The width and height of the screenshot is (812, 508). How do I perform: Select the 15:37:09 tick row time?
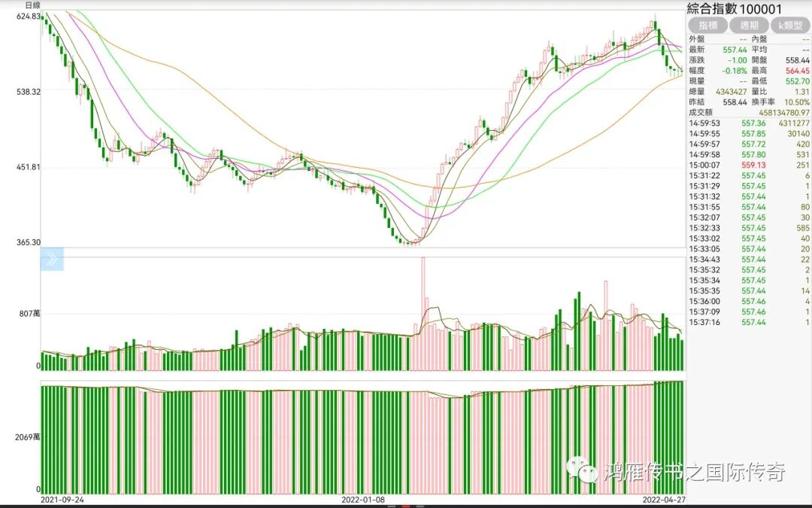(704, 312)
